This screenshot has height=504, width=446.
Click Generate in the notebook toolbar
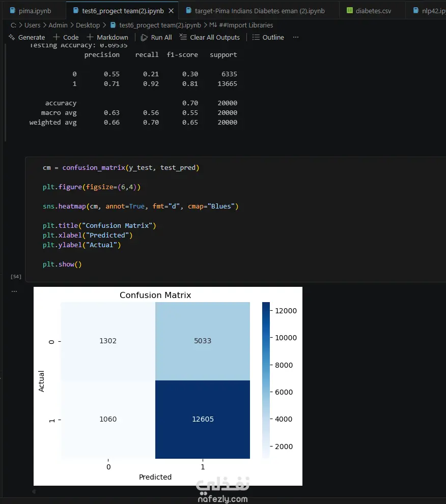point(27,37)
